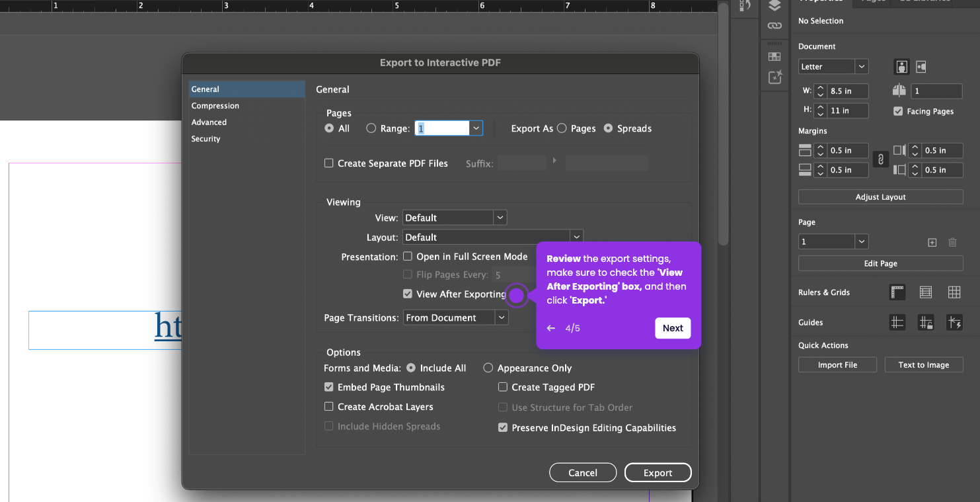Choose Export As Spreads option
This screenshot has width=980, height=502.
click(608, 128)
